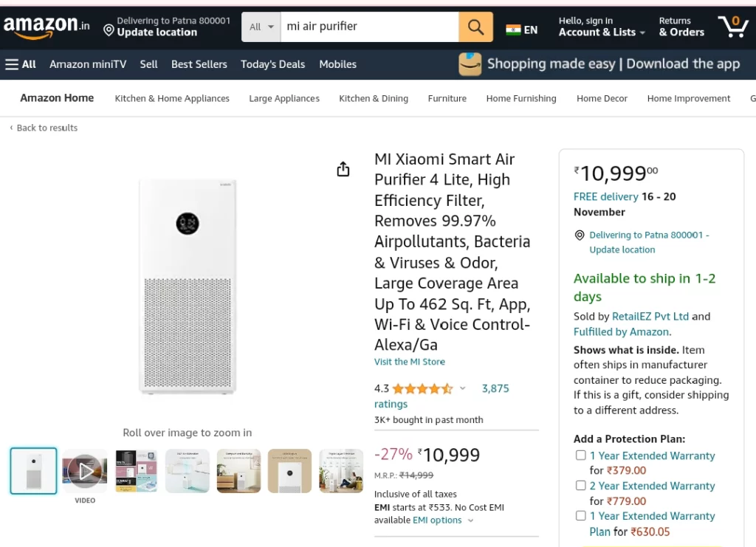The height and width of the screenshot is (547, 756).
Task: Check 2 Year Extended Warranty for ₹779.00
Action: point(581,485)
